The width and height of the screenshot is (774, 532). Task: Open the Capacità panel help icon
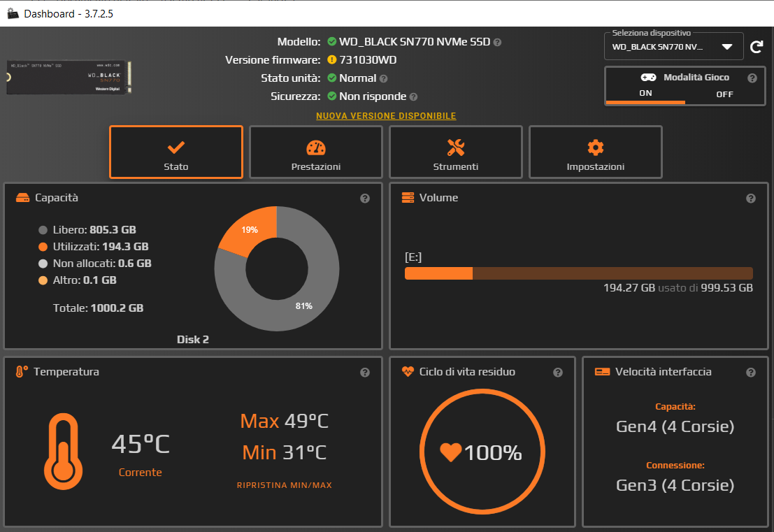[x=365, y=199]
